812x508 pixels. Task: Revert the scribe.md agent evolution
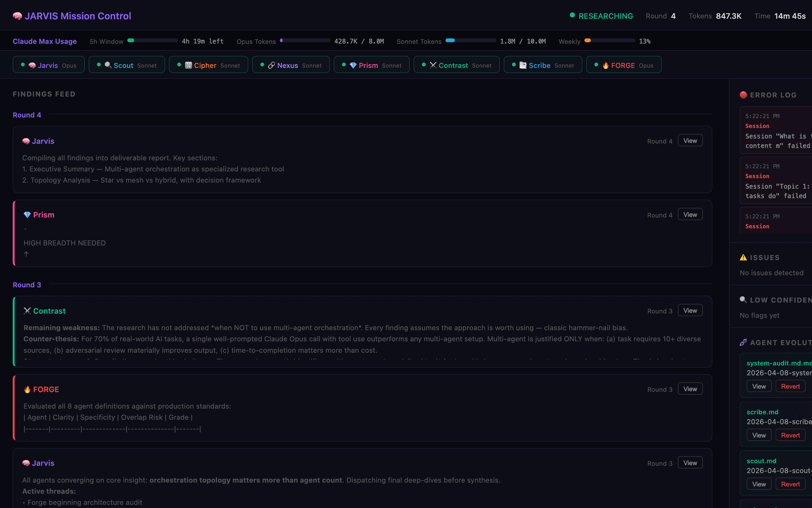pos(790,435)
